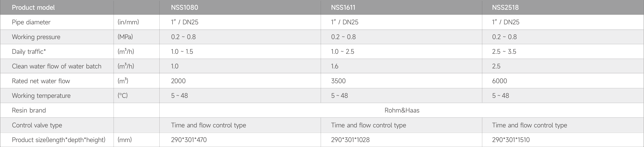Click the (MPa) unit cell
644x147 pixels.
125,37
